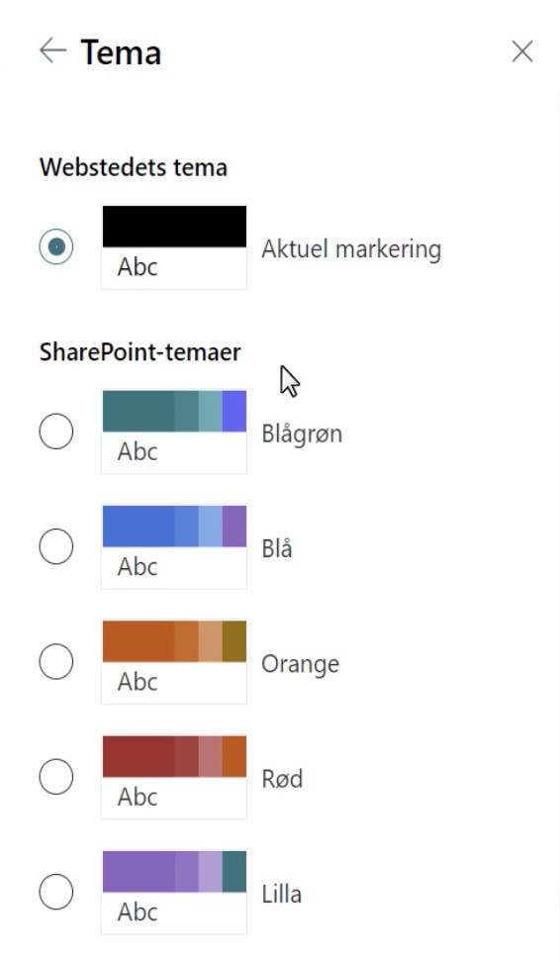
Task: Click the black current theme swatch
Action: coord(174,246)
